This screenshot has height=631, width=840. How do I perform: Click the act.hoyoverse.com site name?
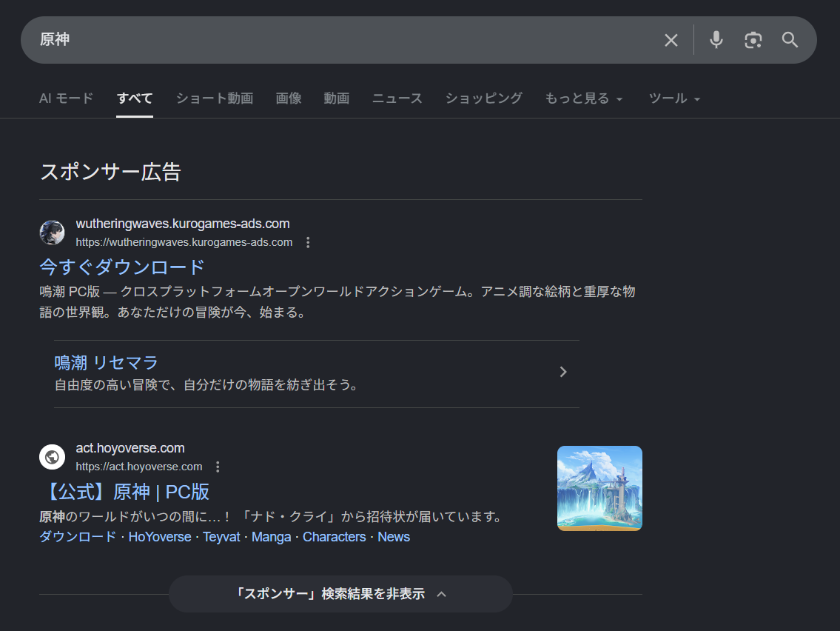130,448
